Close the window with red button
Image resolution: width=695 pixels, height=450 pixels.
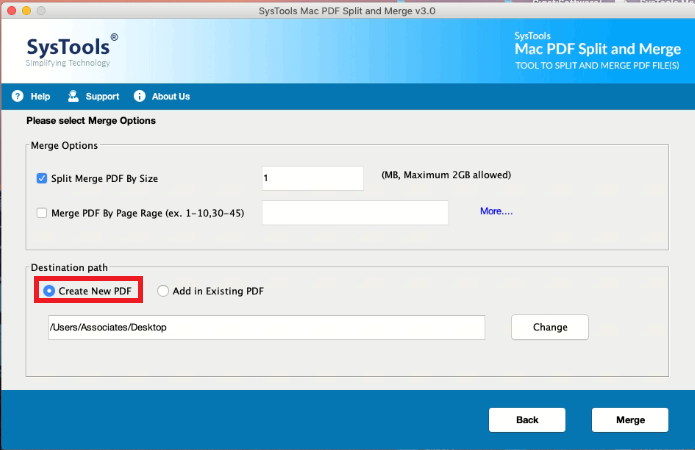[x=12, y=10]
